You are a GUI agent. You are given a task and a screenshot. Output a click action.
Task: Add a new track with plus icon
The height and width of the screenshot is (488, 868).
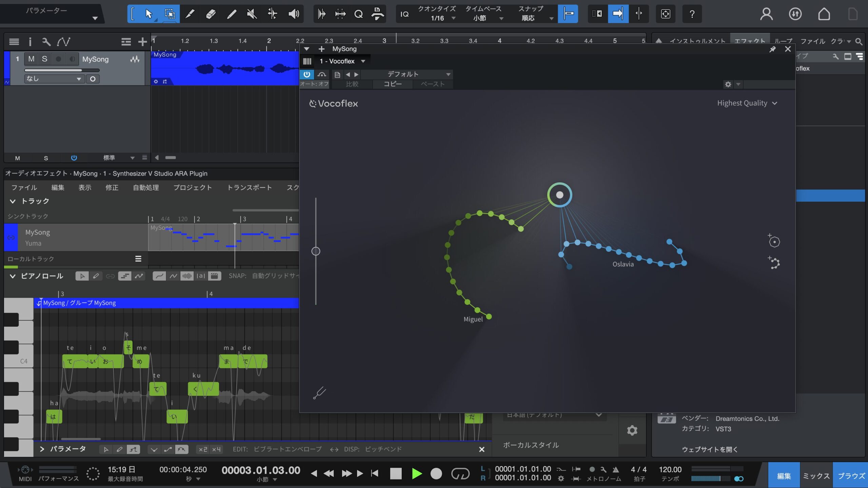click(142, 42)
